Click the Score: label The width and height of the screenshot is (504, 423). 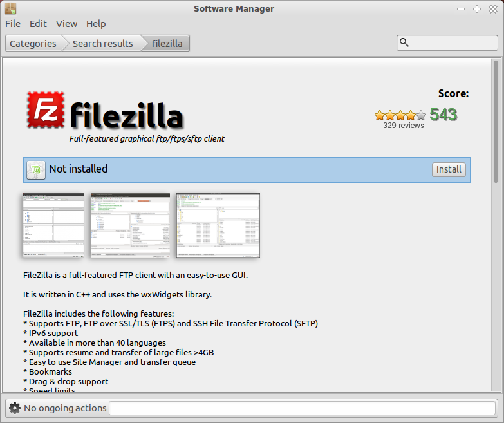pyautogui.click(x=454, y=93)
